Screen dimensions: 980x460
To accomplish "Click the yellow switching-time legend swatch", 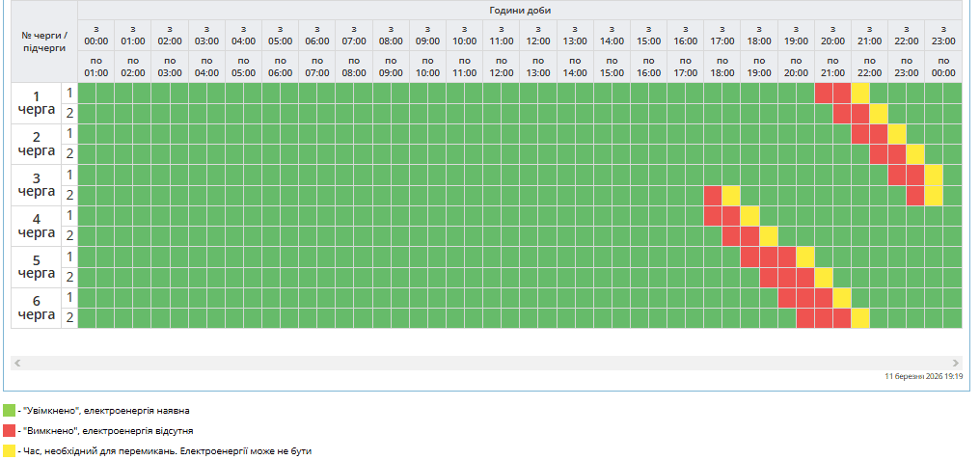I will click(x=10, y=450).
